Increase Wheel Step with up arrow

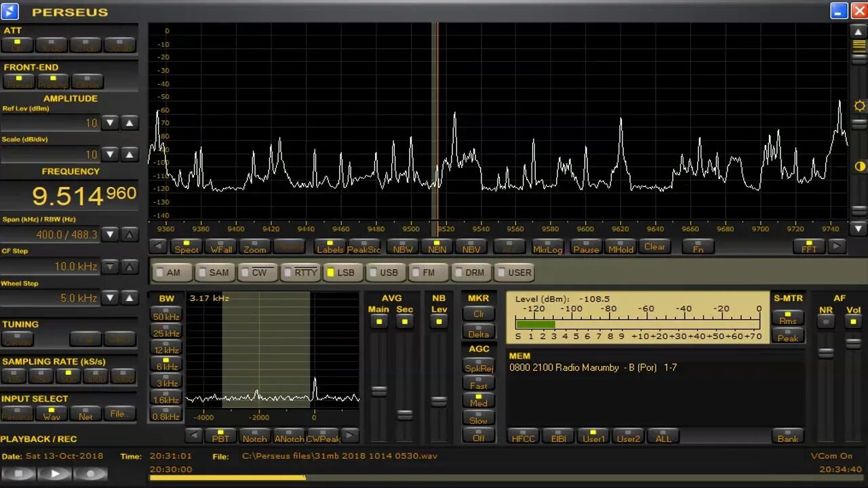[129, 298]
